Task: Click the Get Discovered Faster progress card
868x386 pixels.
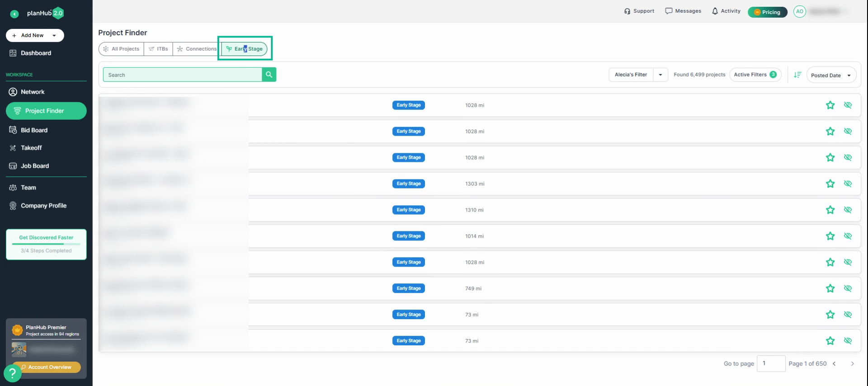Action: pyautogui.click(x=46, y=245)
